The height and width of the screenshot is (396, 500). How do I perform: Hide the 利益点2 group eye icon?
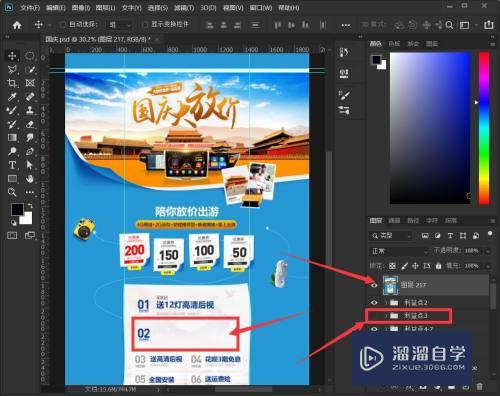pos(374,303)
